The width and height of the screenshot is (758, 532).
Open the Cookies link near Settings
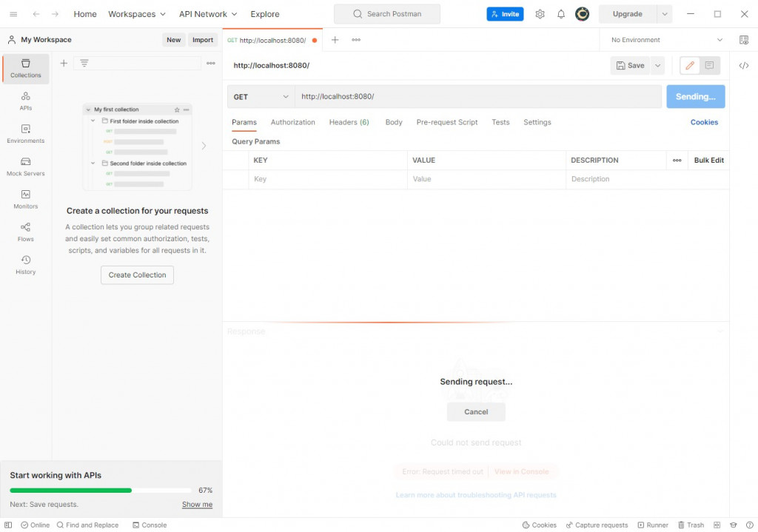[704, 122]
